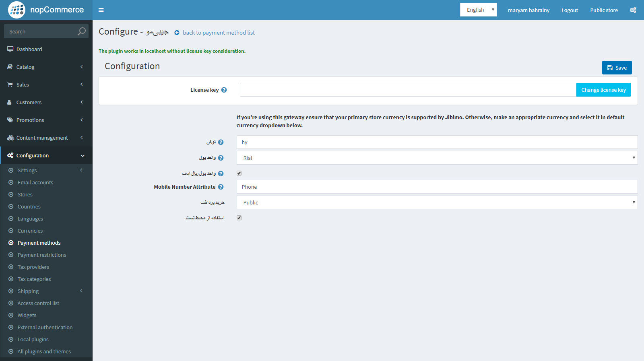Click the floppy disk icon on Save button
The image size is (644, 361).
(x=610, y=68)
